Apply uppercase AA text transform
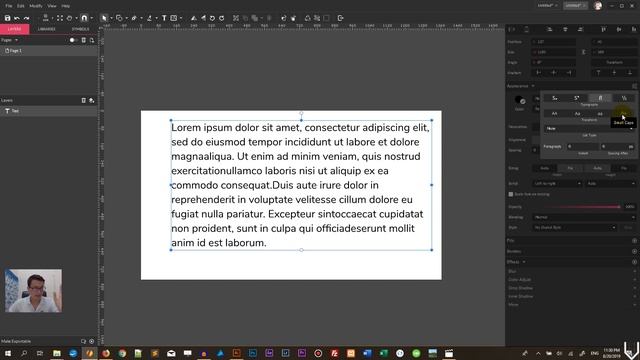This screenshot has height=360, width=640. (x=554, y=113)
